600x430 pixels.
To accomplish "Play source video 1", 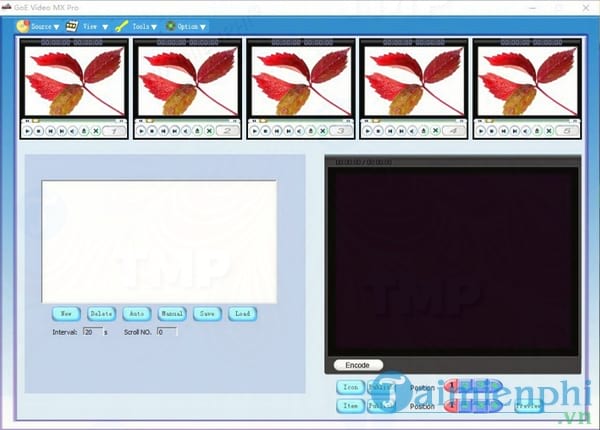I will (x=28, y=131).
